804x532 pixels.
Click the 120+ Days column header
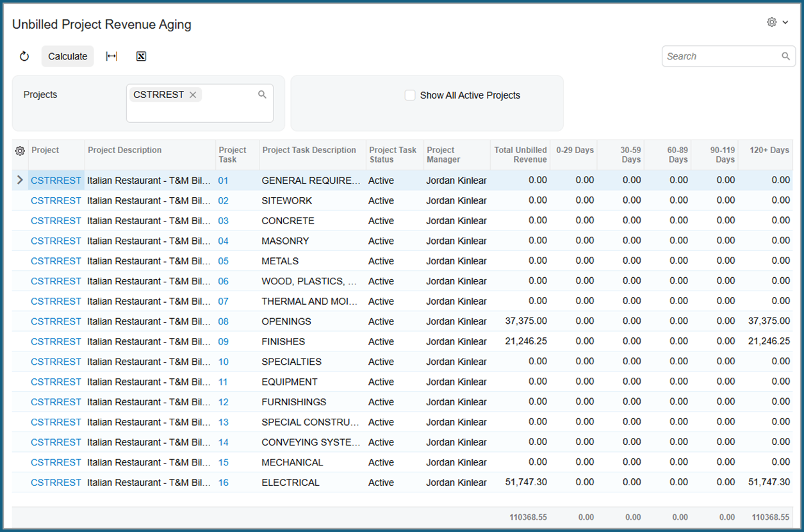(x=769, y=150)
